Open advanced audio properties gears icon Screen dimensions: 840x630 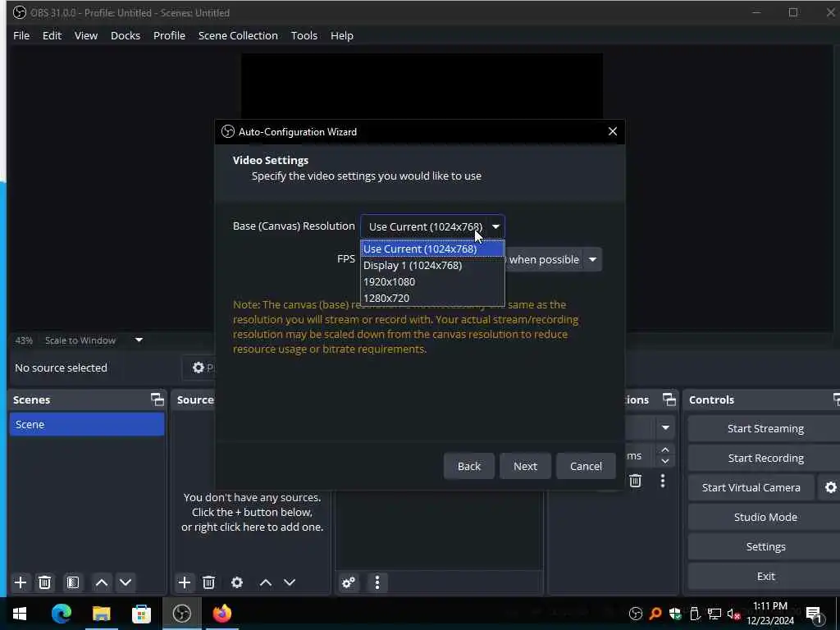[349, 582]
